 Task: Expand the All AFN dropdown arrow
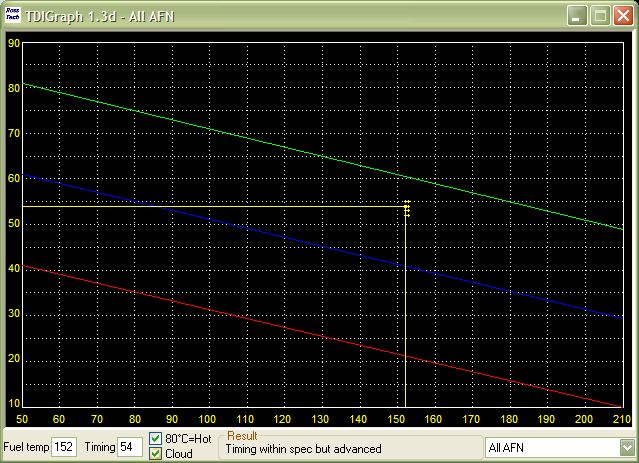pyautogui.click(x=626, y=447)
